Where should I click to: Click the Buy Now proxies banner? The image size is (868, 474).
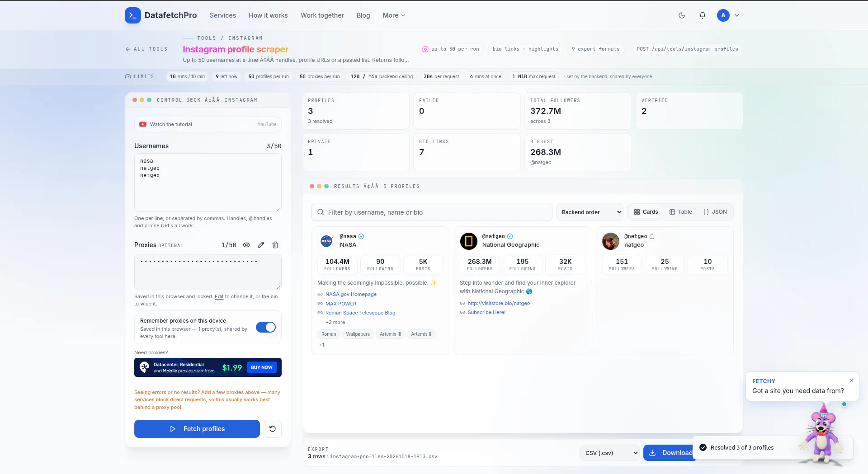208,367
